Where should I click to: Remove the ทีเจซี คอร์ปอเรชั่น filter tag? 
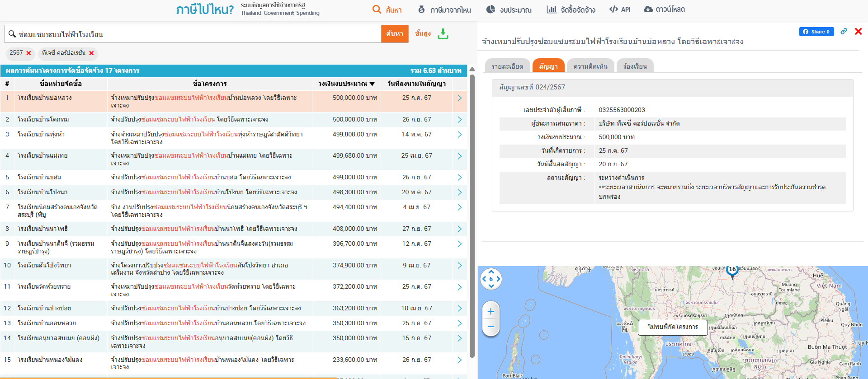[91, 53]
